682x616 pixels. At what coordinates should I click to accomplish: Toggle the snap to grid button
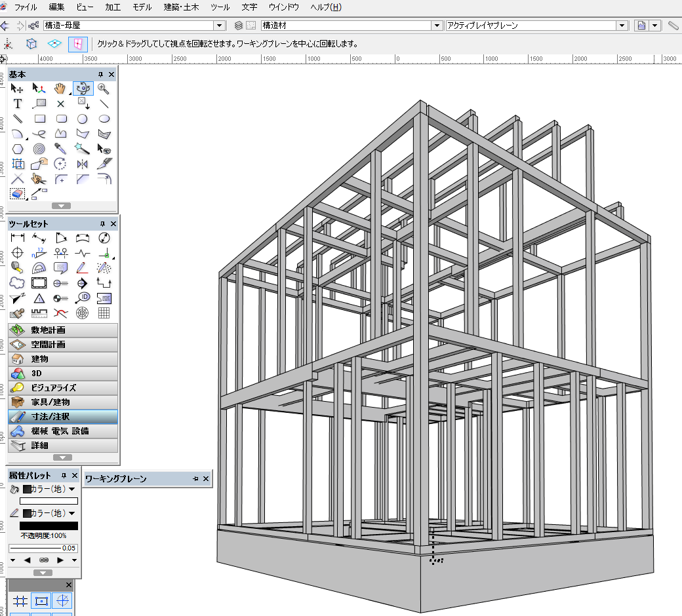click(20, 601)
